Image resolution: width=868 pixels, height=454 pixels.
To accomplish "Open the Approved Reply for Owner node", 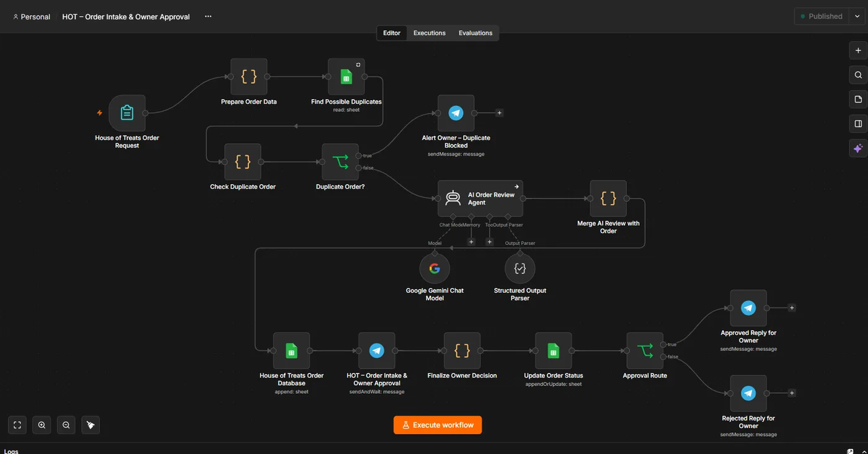I will point(748,308).
